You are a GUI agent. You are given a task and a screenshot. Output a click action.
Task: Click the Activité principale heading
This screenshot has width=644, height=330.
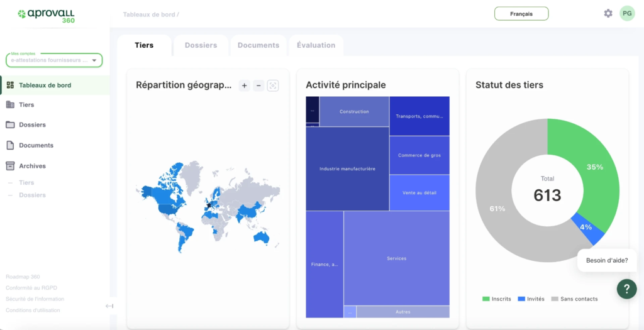coord(345,85)
